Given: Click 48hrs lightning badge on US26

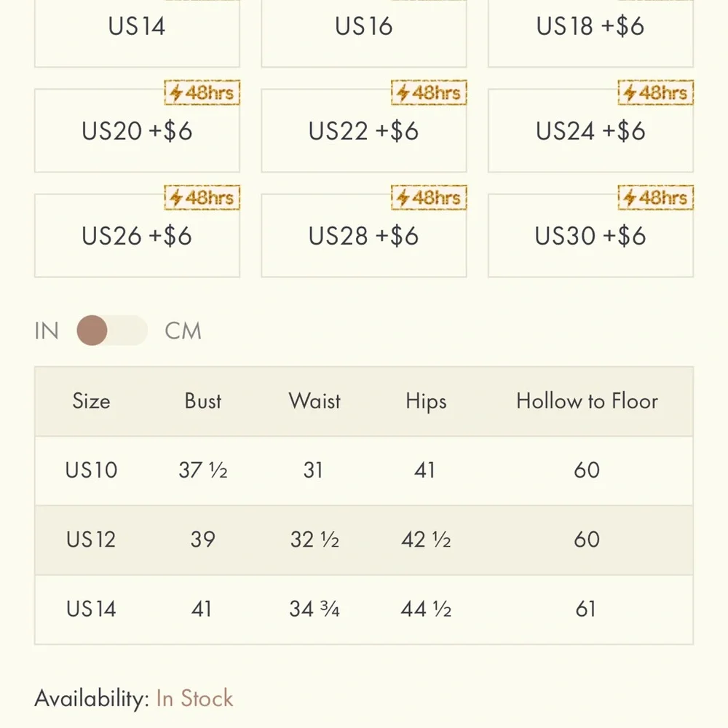Looking at the screenshot, I should point(202,198).
